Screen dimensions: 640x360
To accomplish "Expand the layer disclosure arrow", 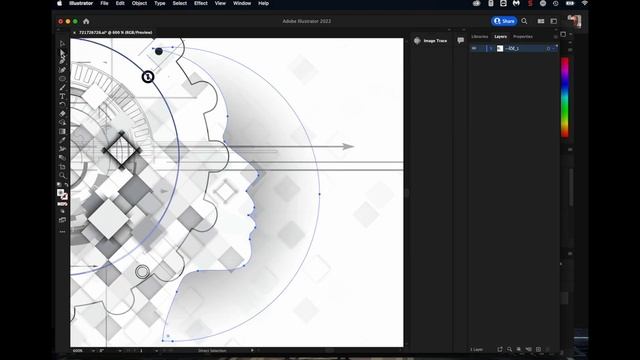I will point(491,49).
